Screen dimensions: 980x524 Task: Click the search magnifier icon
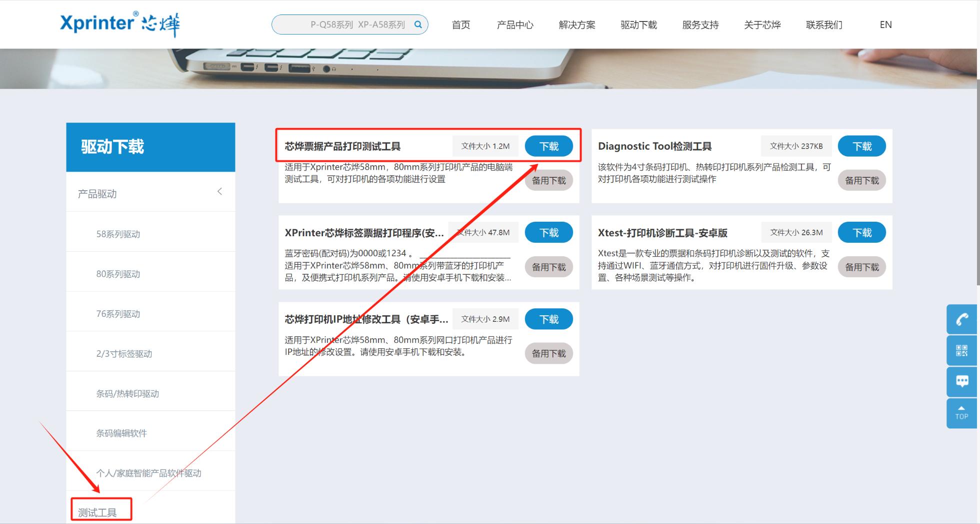418,25
